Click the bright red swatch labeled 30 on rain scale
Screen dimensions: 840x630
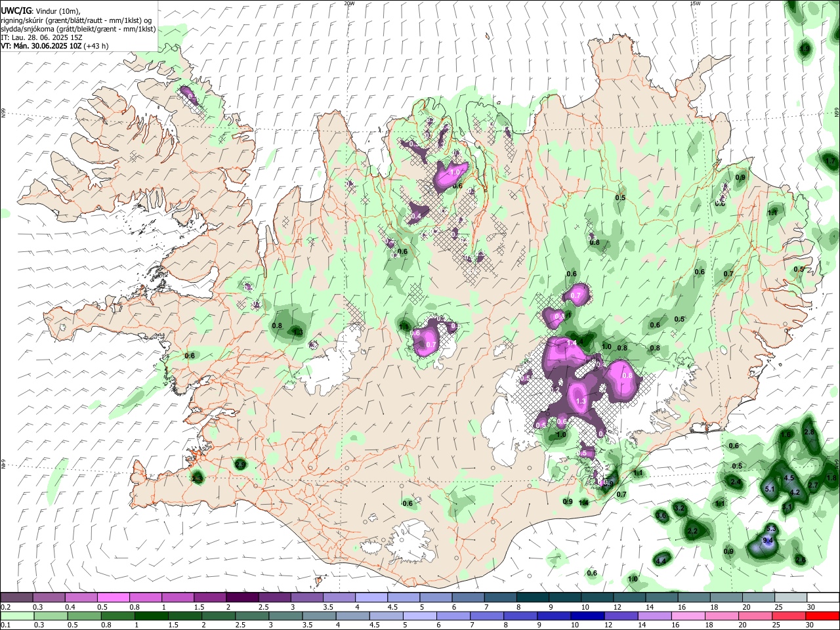tap(822, 616)
